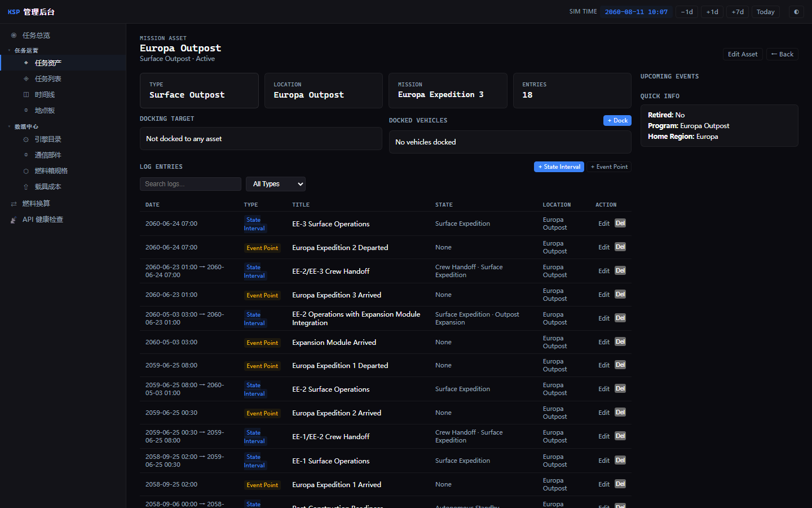Screen dimensions: 812x508
Task: Open the 时间线 timeline icon
Action: (x=26, y=95)
